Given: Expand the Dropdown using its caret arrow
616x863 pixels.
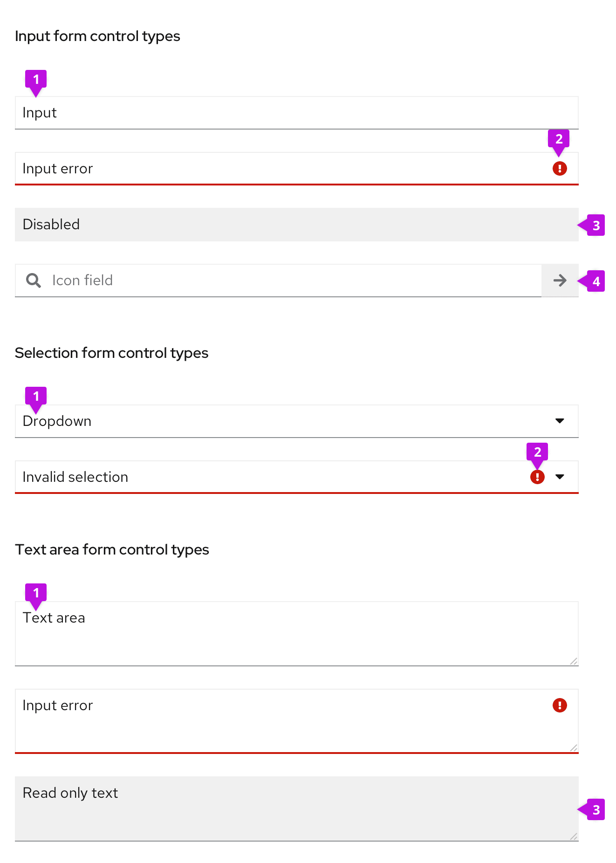Looking at the screenshot, I should click(560, 421).
